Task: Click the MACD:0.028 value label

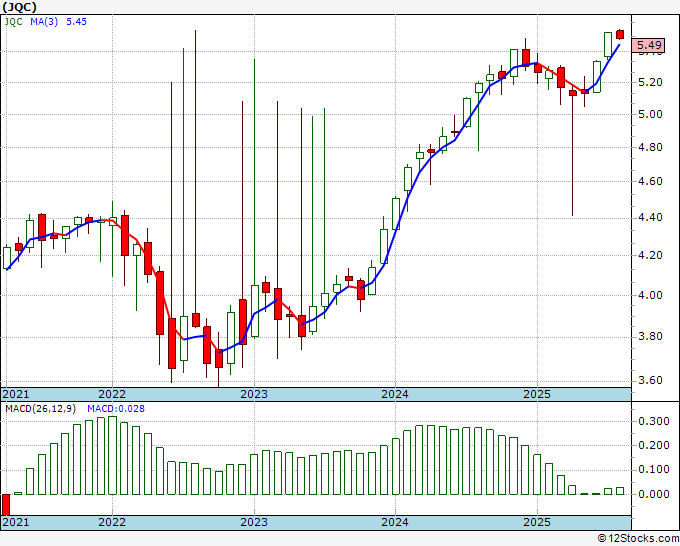Action: click(116, 409)
